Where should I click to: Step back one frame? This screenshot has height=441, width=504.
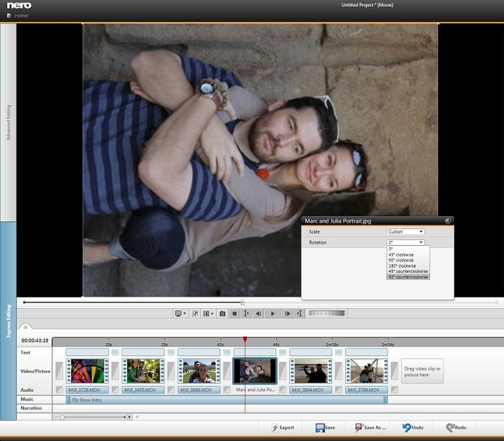click(x=259, y=313)
